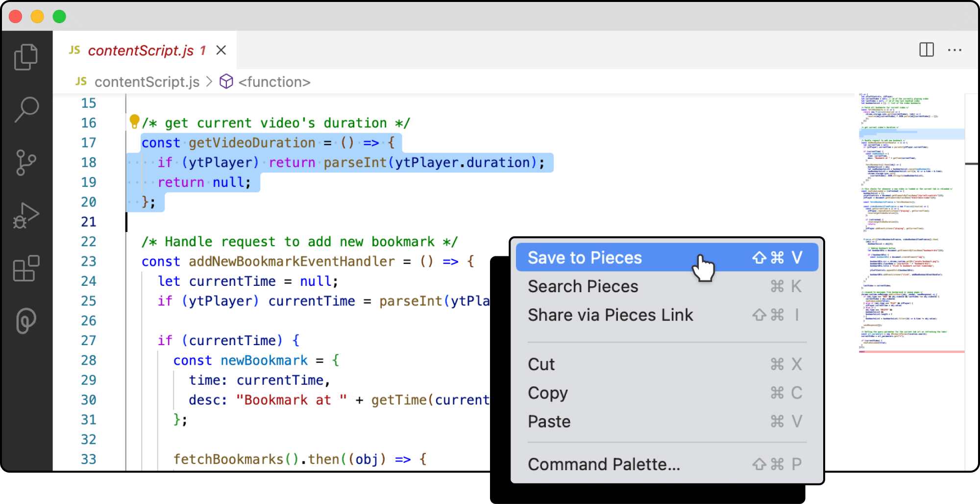The width and height of the screenshot is (980, 504).
Task: Open the Pieces extension panel
Action: point(26,321)
